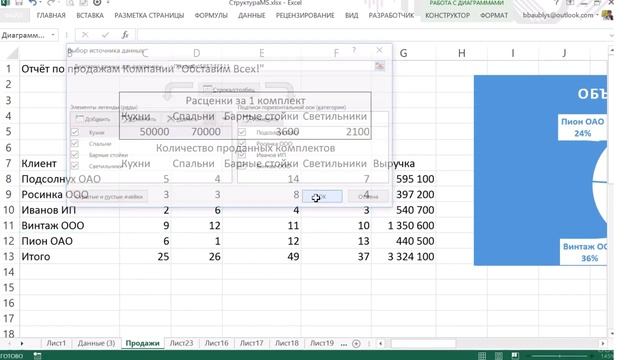Show more sheet tabs via the ellipsis
This screenshot has height=360, width=640.
tap(344, 344)
